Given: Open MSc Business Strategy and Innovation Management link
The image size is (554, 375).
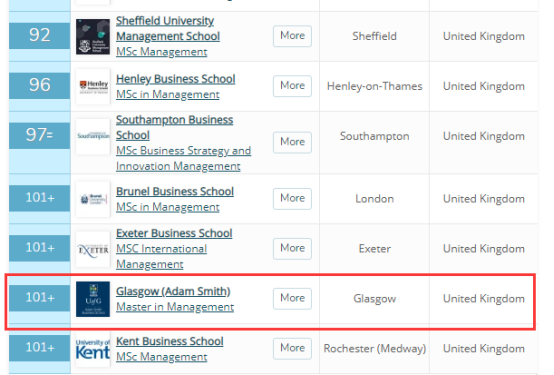Looking at the screenshot, I should coord(183,158).
